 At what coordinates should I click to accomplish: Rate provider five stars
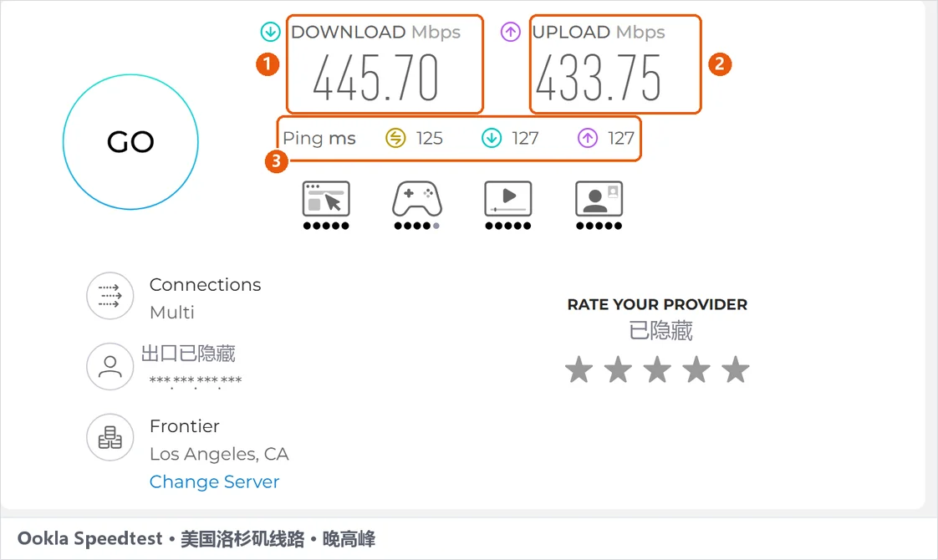[x=735, y=369]
